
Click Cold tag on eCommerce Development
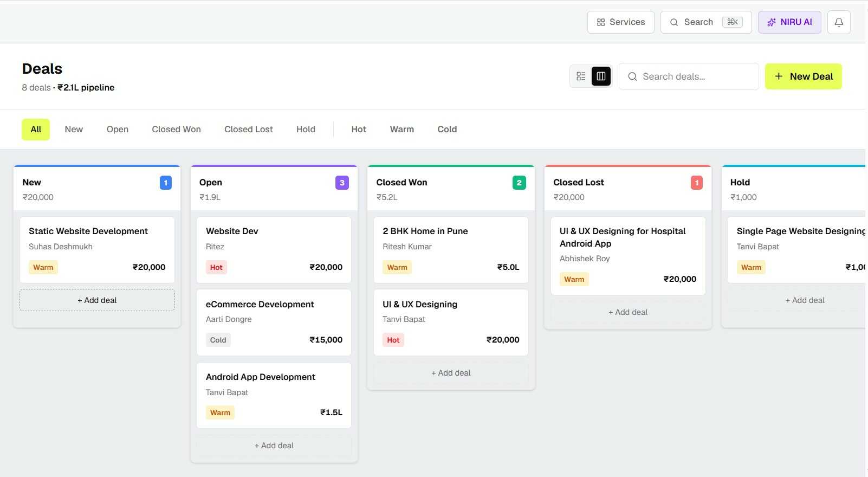(x=218, y=340)
